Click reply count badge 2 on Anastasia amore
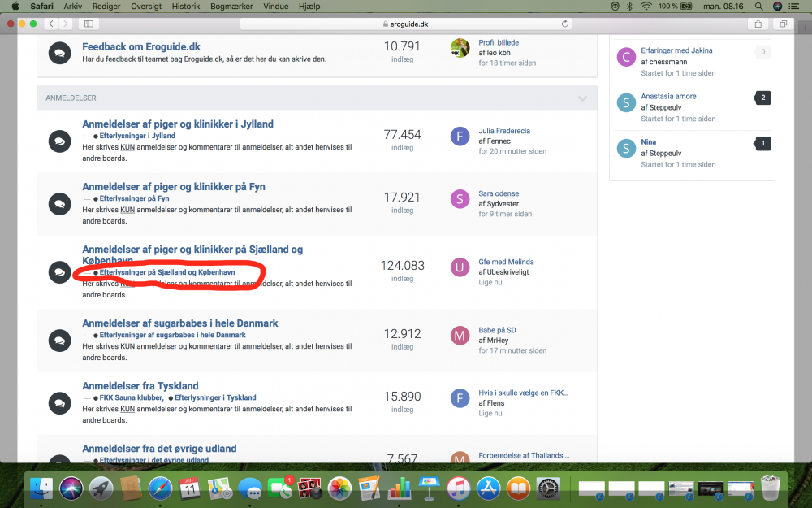 (x=762, y=98)
